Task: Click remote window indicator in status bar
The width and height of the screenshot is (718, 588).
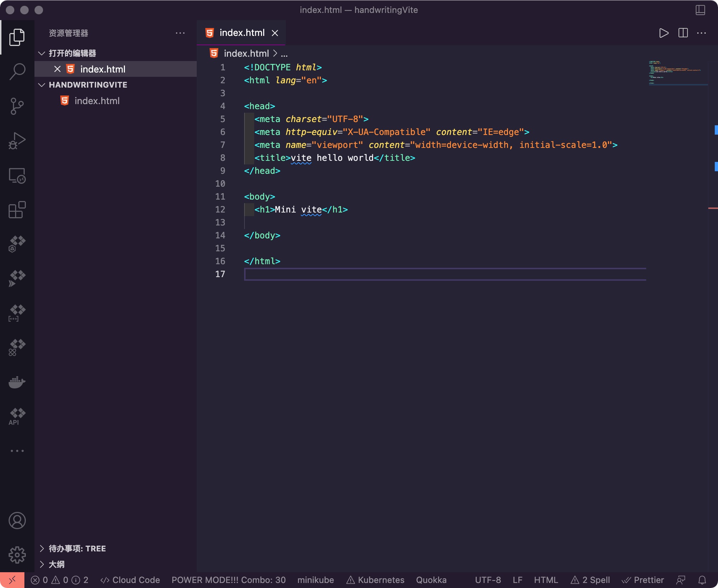Action: coord(12,580)
